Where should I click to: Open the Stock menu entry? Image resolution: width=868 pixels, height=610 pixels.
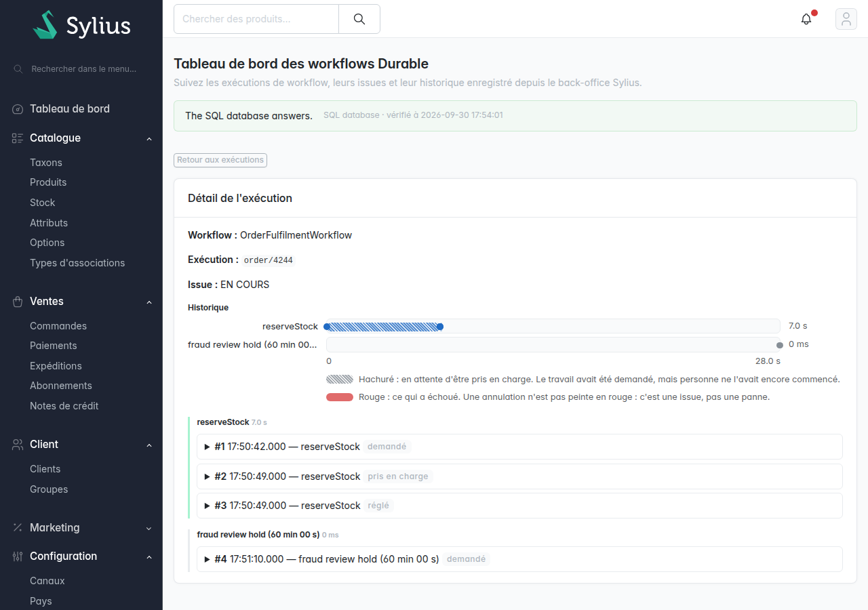coord(43,203)
